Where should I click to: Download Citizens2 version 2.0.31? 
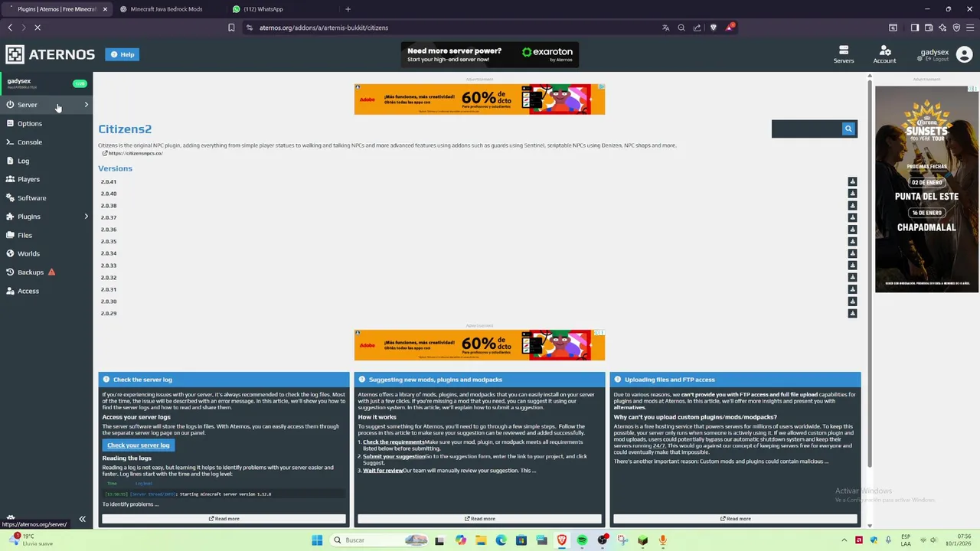pos(852,289)
